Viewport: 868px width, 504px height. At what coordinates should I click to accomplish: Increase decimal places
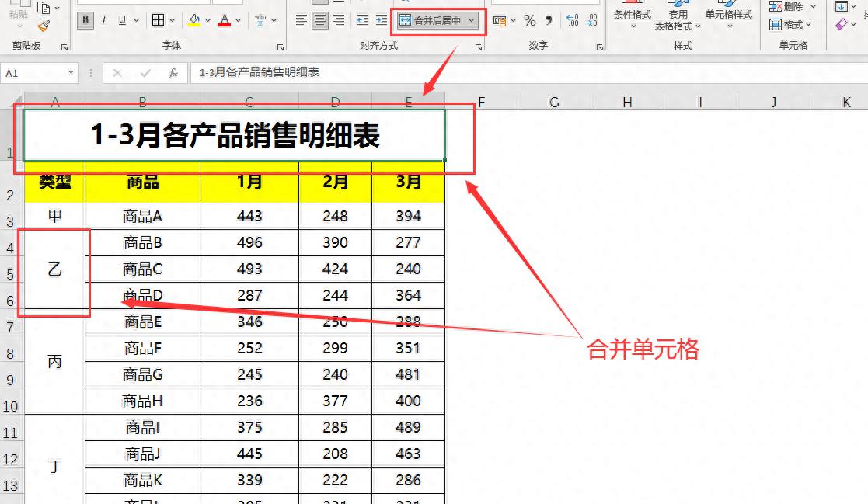click(573, 21)
